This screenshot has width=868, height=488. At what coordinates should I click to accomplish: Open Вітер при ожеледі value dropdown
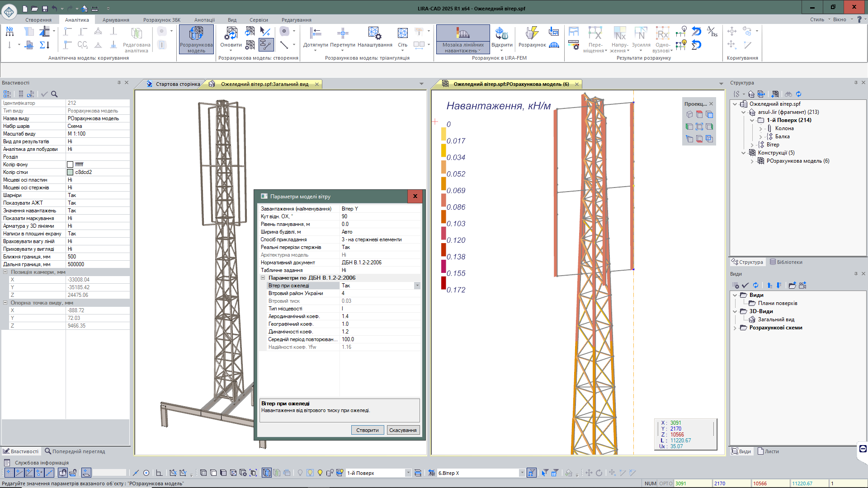417,286
